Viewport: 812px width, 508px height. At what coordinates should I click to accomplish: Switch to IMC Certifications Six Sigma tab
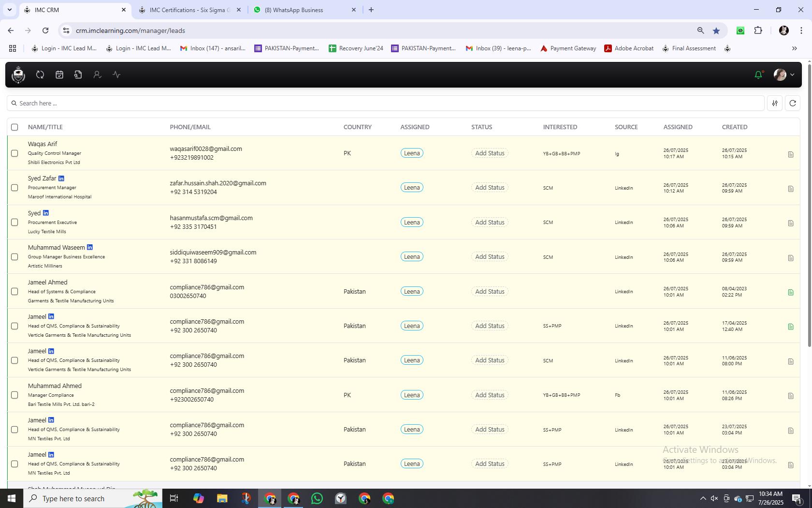click(188, 10)
